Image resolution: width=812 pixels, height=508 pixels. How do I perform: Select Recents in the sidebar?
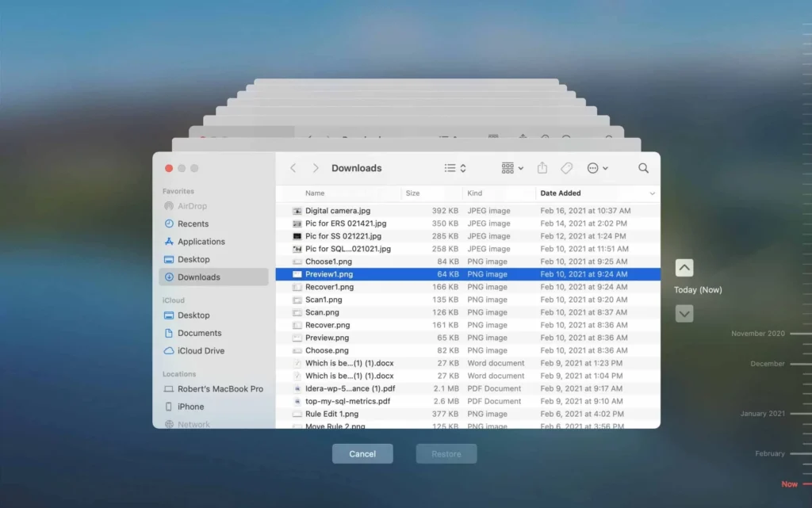[213, 223]
